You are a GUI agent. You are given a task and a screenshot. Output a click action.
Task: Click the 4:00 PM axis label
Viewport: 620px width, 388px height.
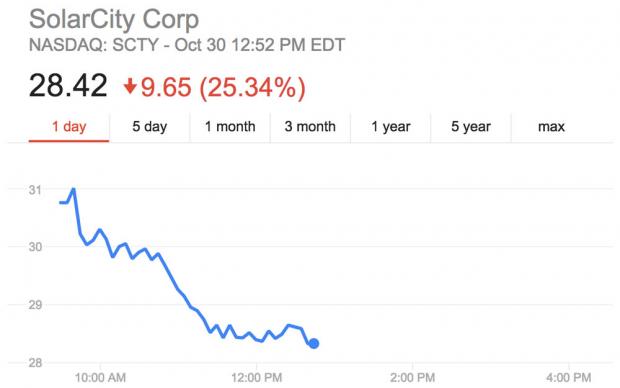(569, 378)
